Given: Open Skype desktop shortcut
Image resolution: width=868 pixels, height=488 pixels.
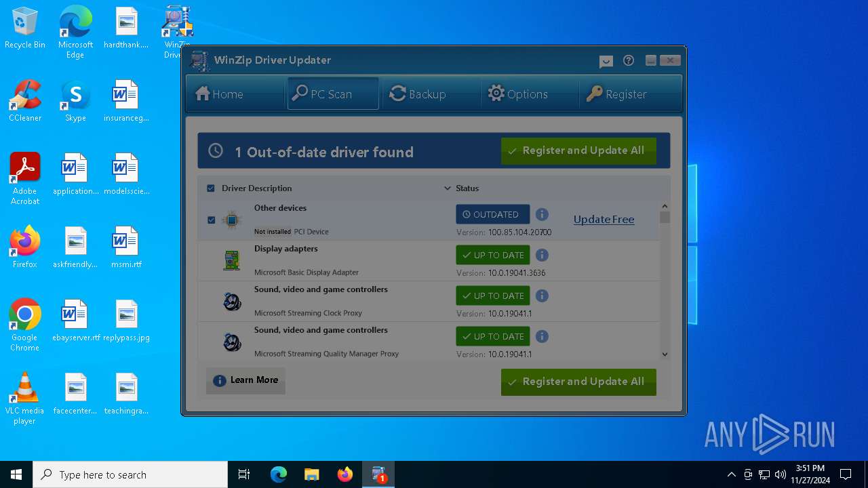Looking at the screenshot, I should pos(75,100).
